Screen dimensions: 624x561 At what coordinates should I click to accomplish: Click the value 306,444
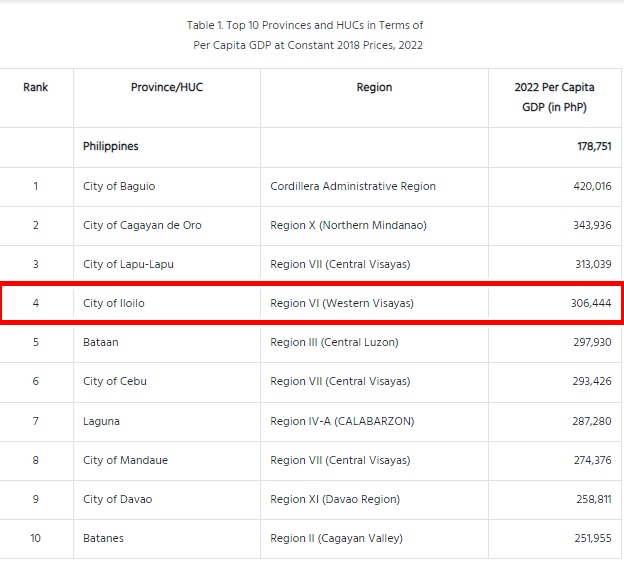pos(591,303)
